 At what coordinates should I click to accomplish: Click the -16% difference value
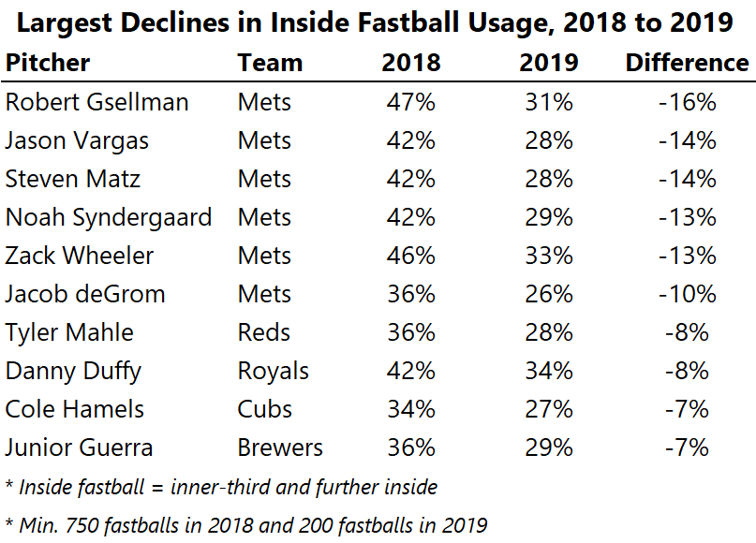click(x=687, y=102)
